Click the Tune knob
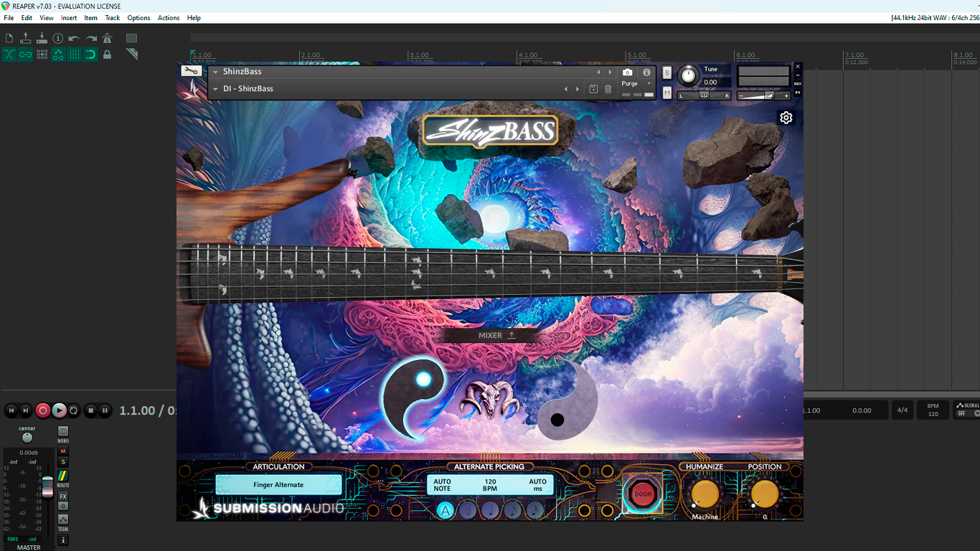 [687, 75]
